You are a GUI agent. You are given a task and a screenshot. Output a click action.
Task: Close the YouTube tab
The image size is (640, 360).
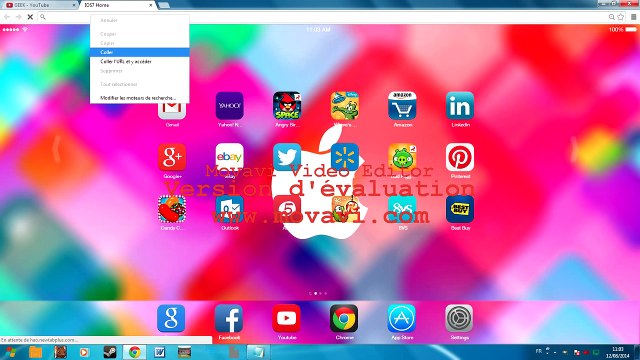pos(74,5)
